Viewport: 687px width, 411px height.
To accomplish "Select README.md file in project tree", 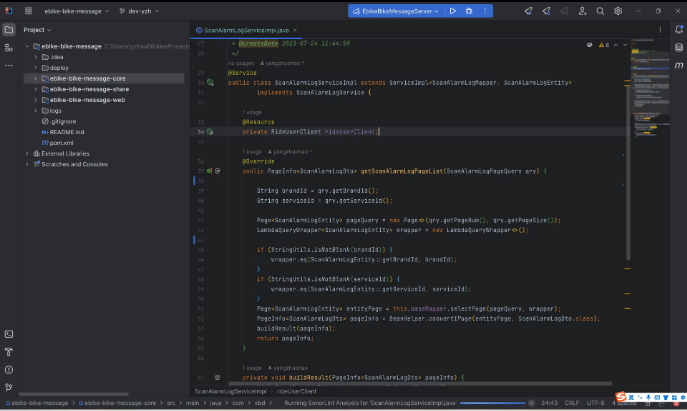I will [67, 132].
